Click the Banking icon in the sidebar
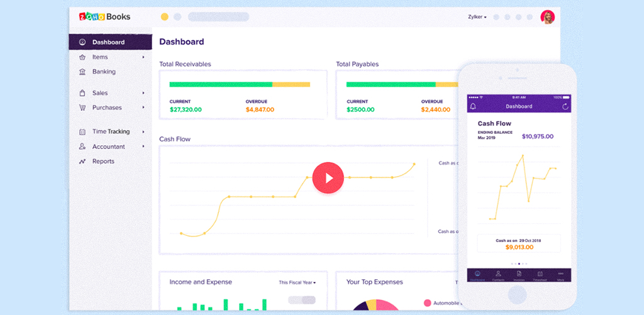This screenshot has width=644, height=315. [82, 72]
